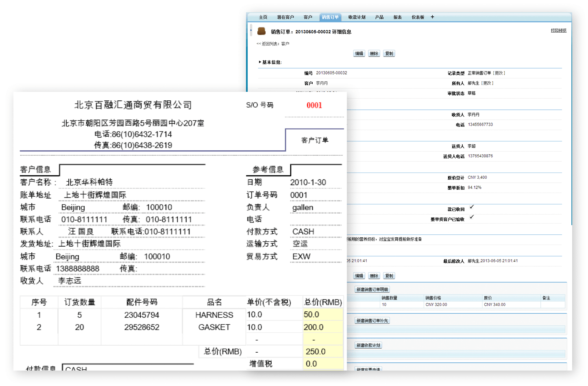Click contact name 汪 国良

[81, 232]
